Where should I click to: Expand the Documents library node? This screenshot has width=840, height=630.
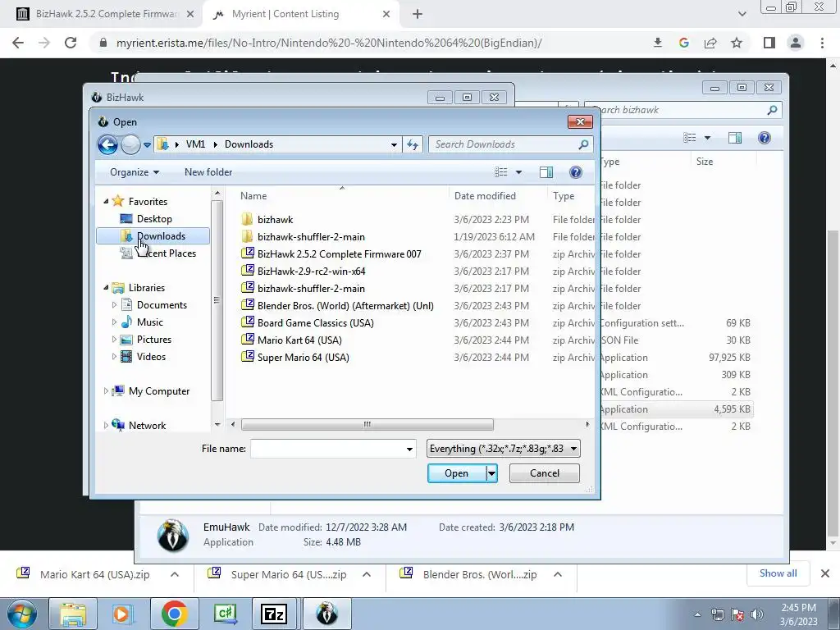pyautogui.click(x=114, y=305)
